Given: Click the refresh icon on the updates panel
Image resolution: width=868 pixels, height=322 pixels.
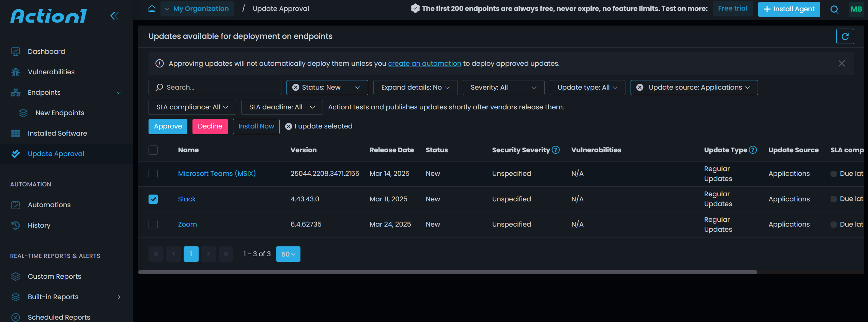Looking at the screenshot, I should click(845, 36).
